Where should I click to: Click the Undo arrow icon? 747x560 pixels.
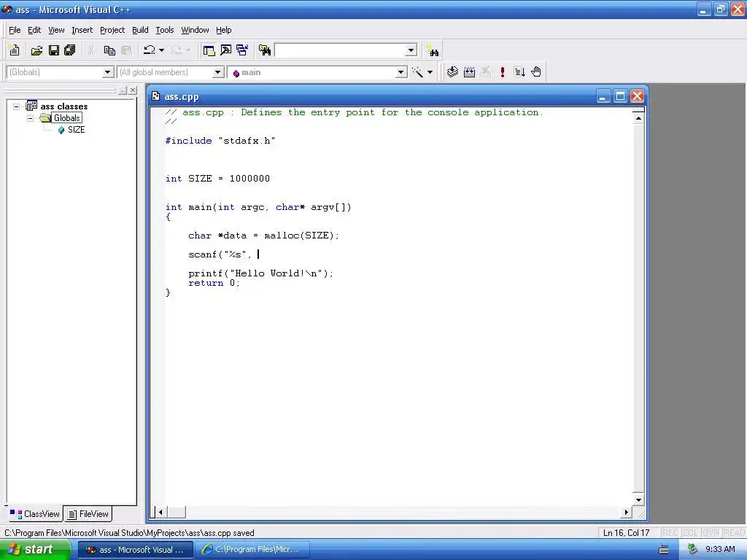[149, 50]
